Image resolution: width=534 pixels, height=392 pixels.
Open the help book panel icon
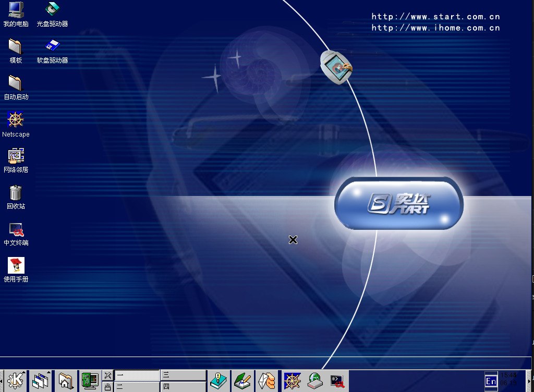[x=219, y=381]
